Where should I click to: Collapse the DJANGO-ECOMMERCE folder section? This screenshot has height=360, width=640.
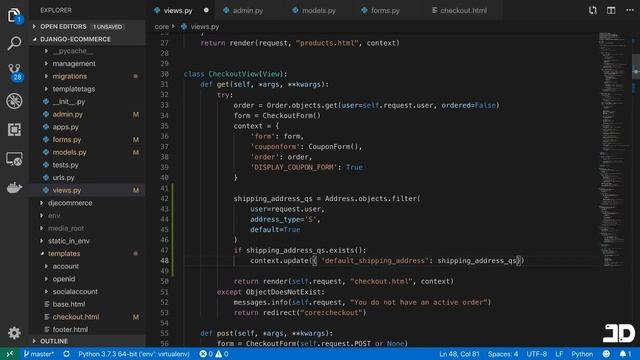88,39
